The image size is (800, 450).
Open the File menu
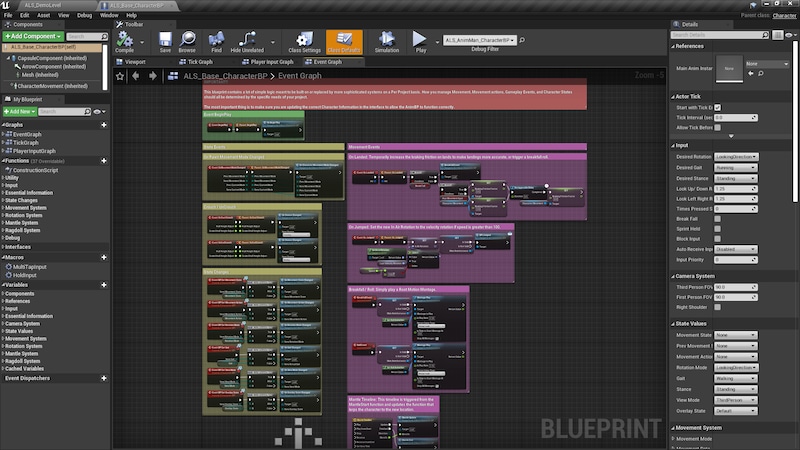[x=8, y=15]
